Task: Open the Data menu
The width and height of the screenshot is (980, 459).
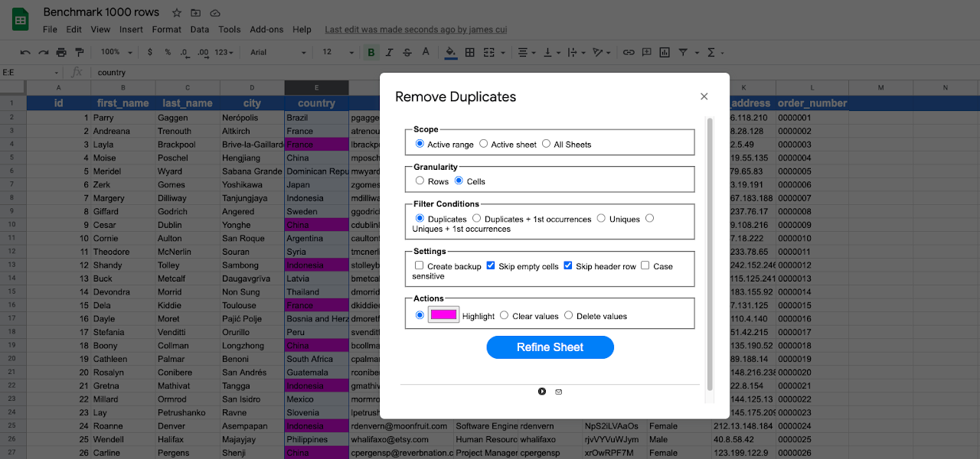Action: click(x=200, y=30)
